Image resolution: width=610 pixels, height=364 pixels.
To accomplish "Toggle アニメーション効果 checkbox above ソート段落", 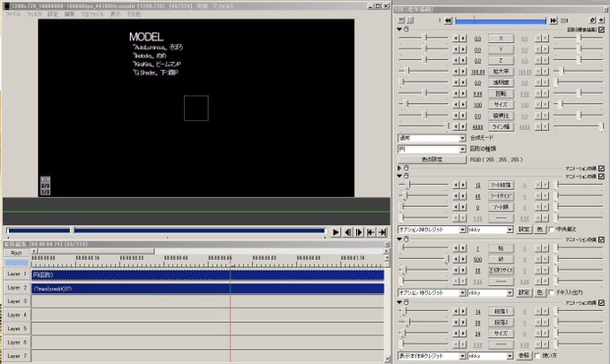I will click(x=601, y=177).
